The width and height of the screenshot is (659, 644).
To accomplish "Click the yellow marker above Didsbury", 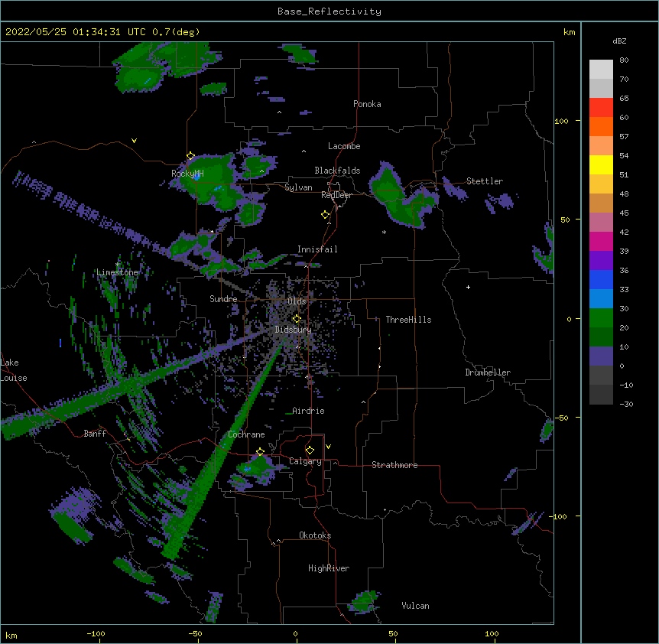I will click(x=297, y=318).
